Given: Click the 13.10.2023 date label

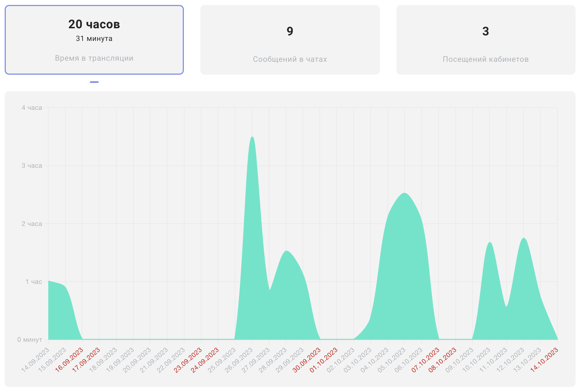Looking at the screenshot, I should coord(528,360).
